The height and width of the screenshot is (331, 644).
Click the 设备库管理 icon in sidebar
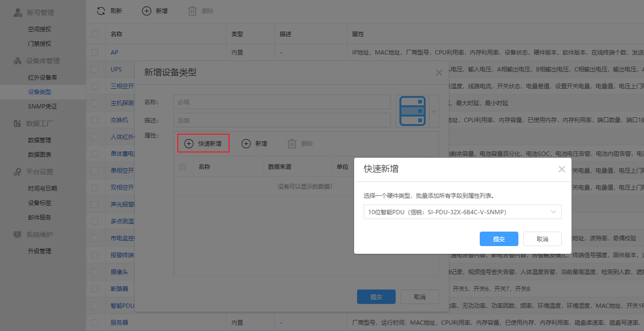[17, 61]
